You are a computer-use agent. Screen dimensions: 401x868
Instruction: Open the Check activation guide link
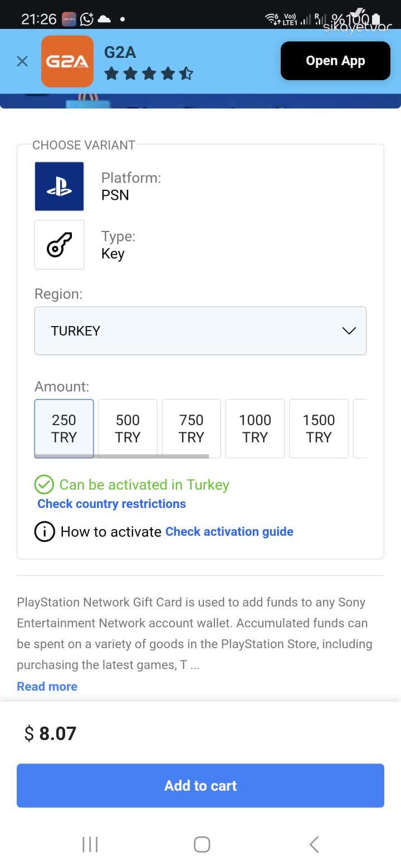point(229,531)
